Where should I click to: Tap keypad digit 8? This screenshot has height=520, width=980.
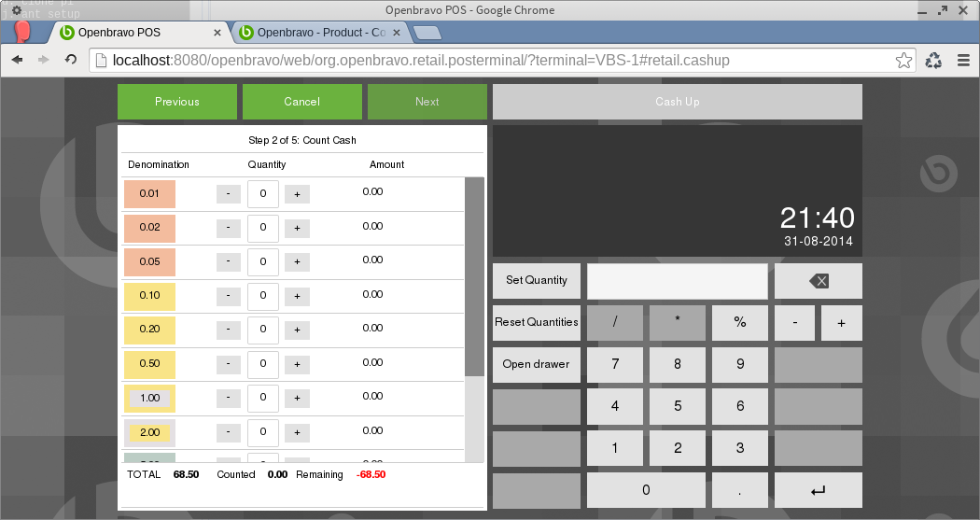678,364
